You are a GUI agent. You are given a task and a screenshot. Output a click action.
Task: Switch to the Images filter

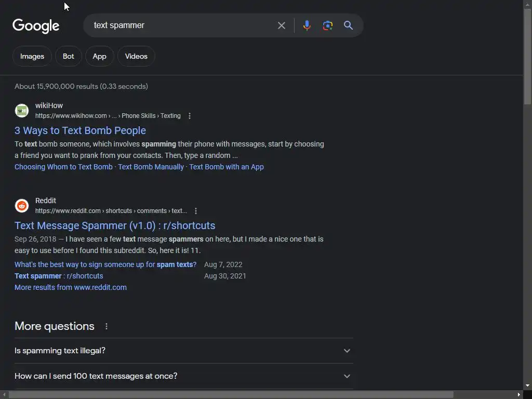(x=32, y=56)
